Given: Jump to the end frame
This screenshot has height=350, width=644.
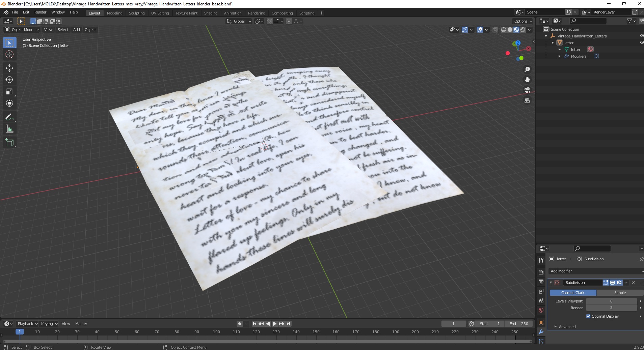Looking at the screenshot, I should [288, 324].
